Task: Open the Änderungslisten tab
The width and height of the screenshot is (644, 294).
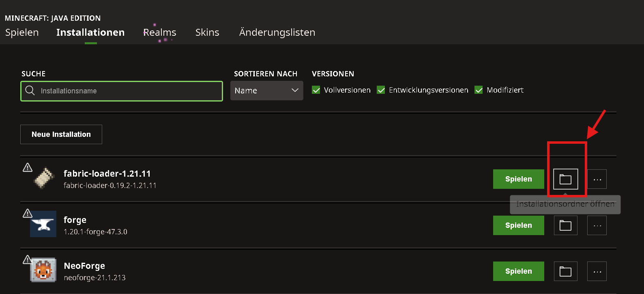Action: (277, 32)
